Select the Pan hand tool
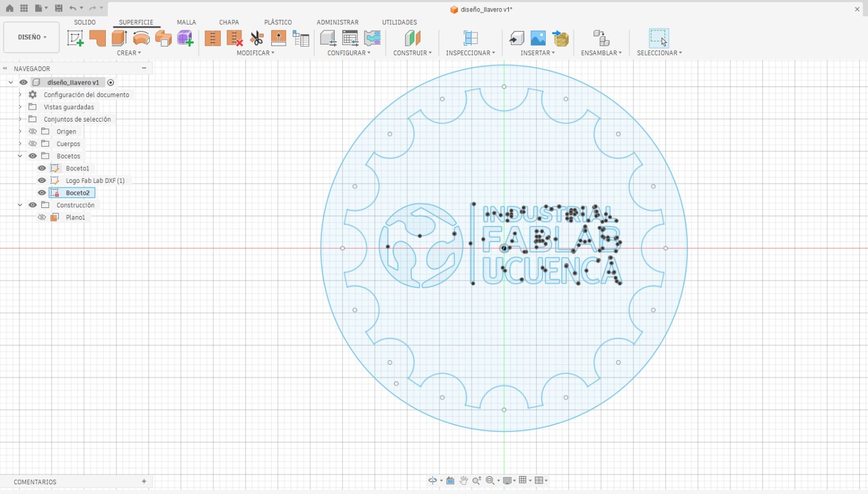 (x=463, y=480)
